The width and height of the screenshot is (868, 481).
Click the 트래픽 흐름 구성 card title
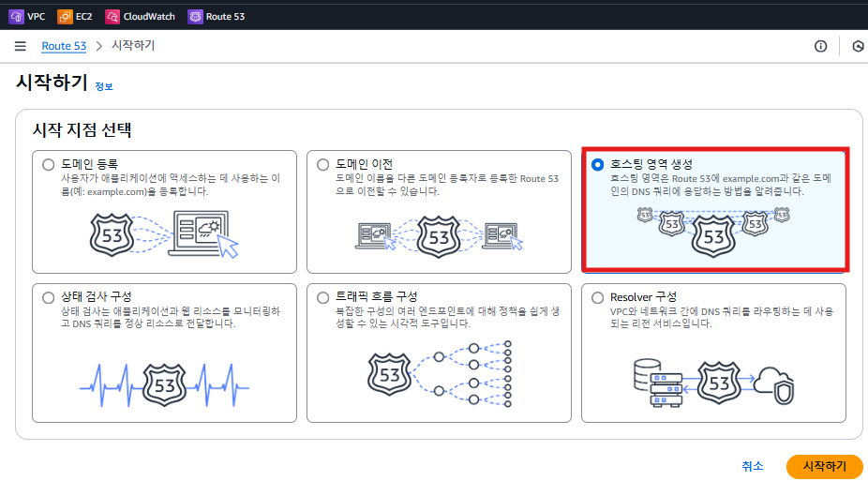point(377,296)
